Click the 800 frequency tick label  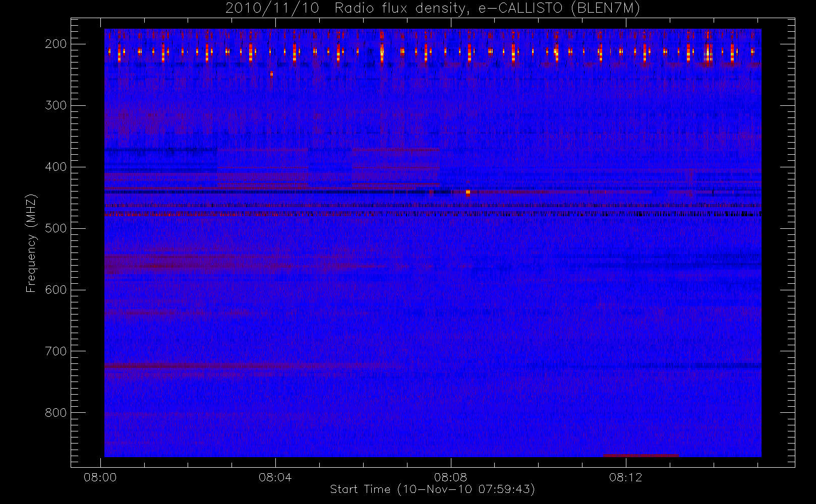coord(56,413)
